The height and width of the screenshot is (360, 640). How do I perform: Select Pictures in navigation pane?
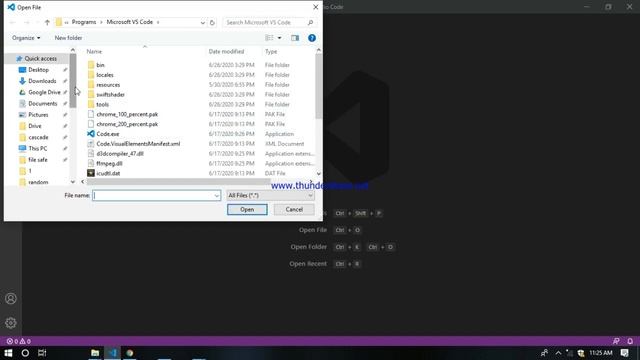tap(38, 115)
